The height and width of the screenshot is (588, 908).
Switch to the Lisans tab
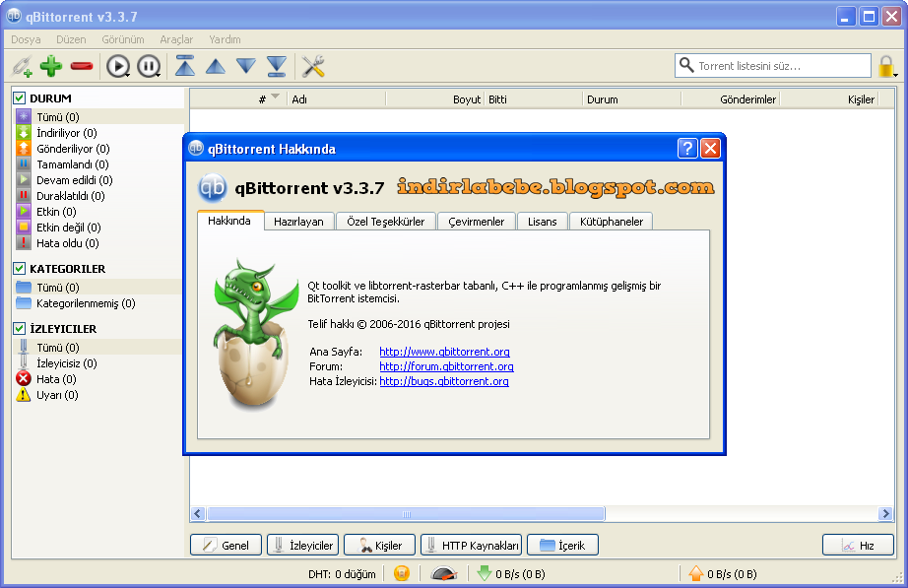tap(542, 222)
